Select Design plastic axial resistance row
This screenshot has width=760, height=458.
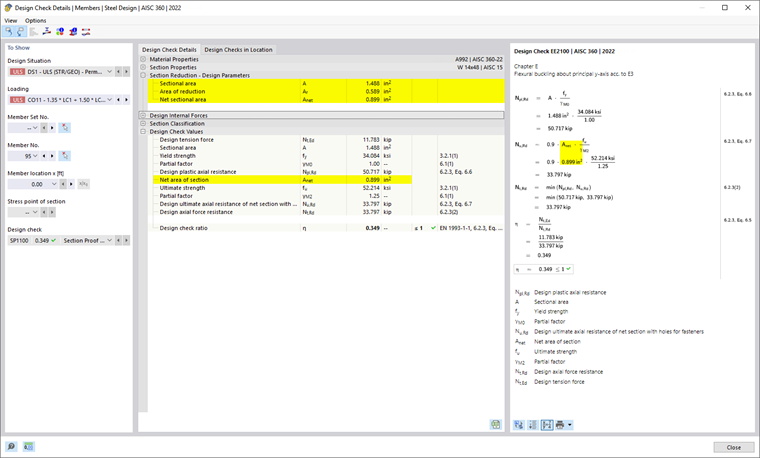326,172
